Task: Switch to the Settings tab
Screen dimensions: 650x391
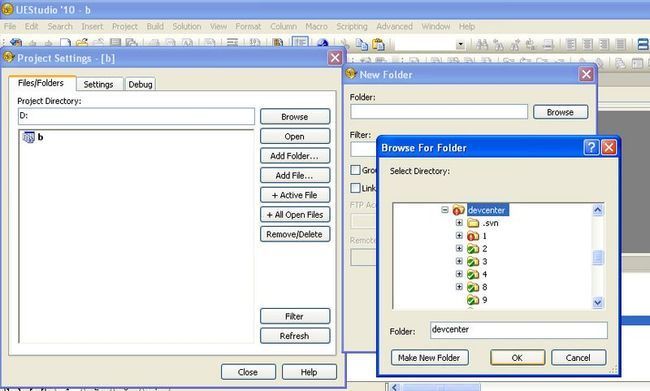Action: [x=98, y=84]
